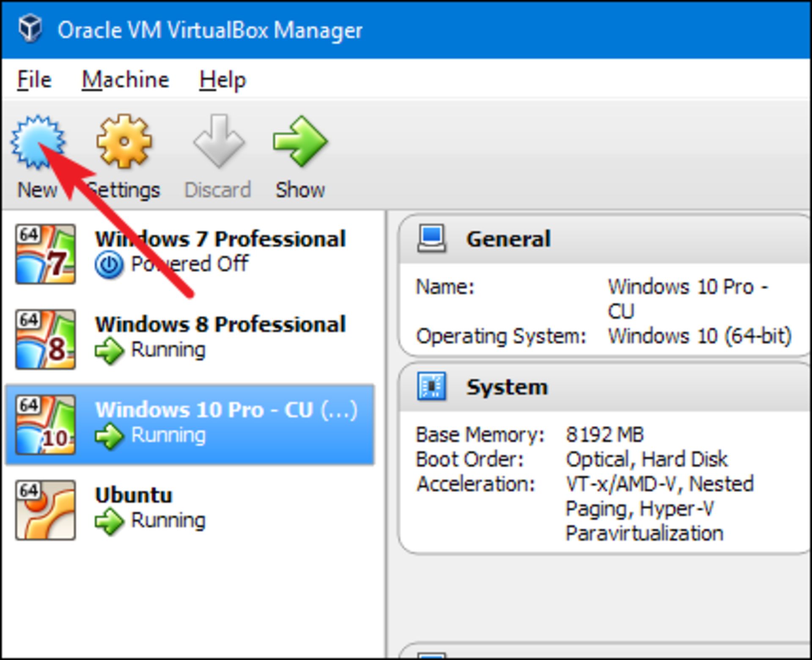Click the Optical, Hard Disk boot order value
This screenshot has height=660, width=812.
(647, 459)
